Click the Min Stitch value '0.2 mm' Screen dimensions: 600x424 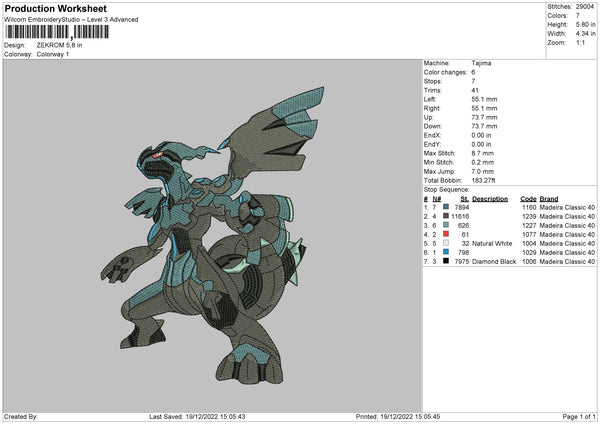pos(483,162)
